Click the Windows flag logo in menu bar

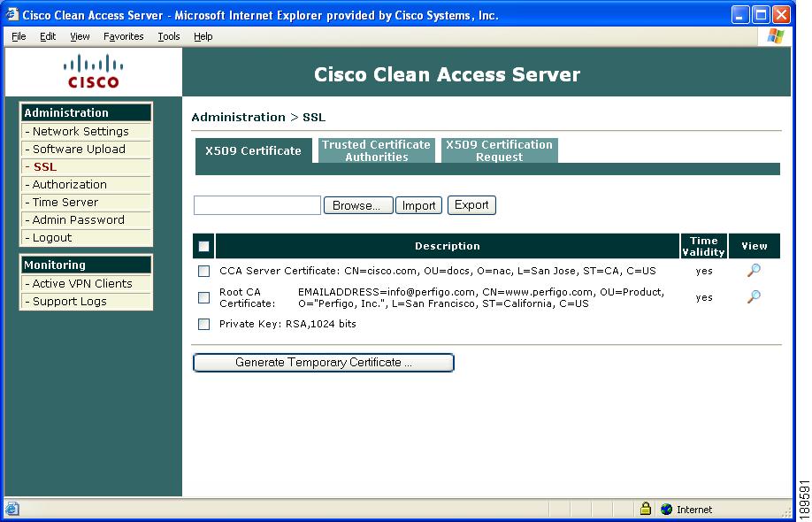click(x=776, y=36)
